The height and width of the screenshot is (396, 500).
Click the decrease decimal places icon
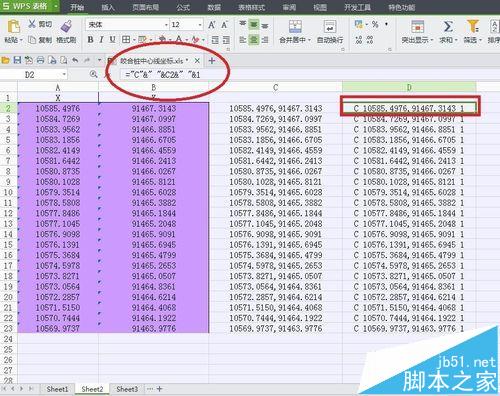point(370,40)
